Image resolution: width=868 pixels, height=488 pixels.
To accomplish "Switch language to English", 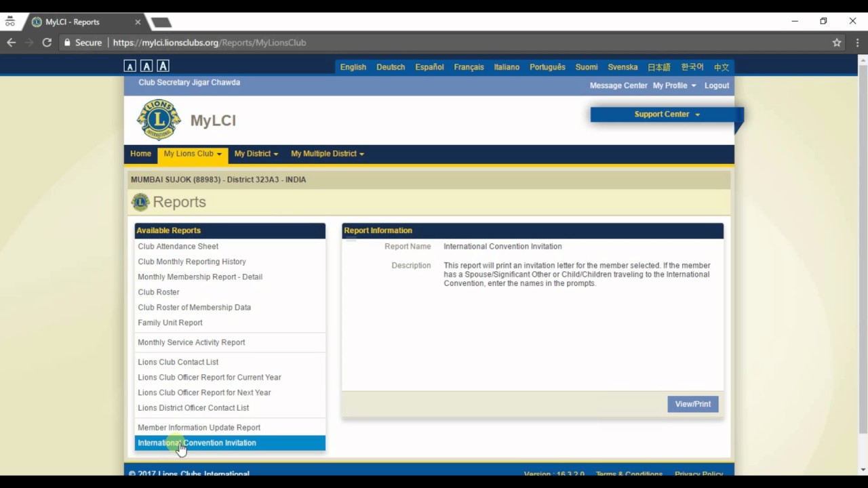I will (353, 67).
